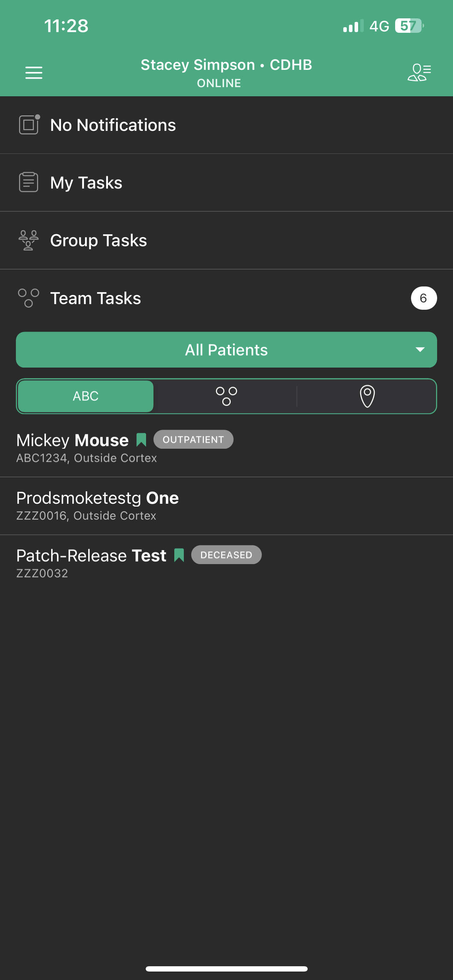Switch to team grouping view
Screen dimensions: 453x980
coord(226,396)
